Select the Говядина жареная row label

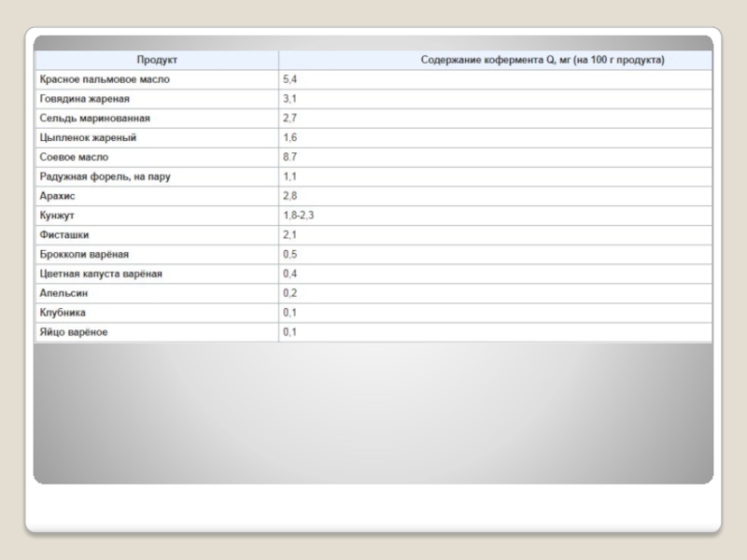click(x=85, y=99)
